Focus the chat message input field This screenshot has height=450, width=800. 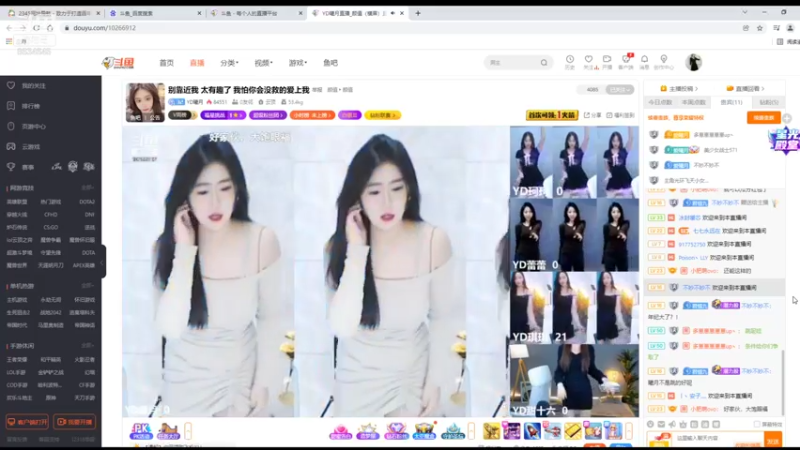(705, 439)
